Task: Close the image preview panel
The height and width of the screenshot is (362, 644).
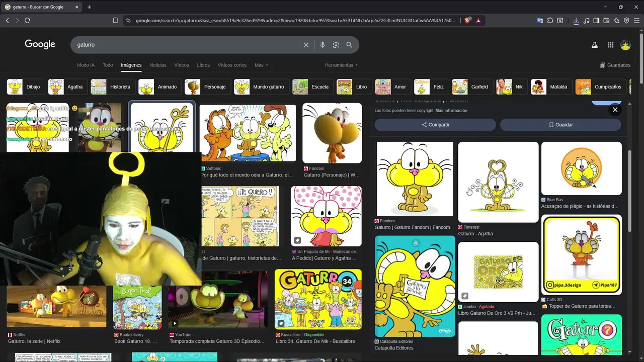Action: pyautogui.click(x=615, y=110)
